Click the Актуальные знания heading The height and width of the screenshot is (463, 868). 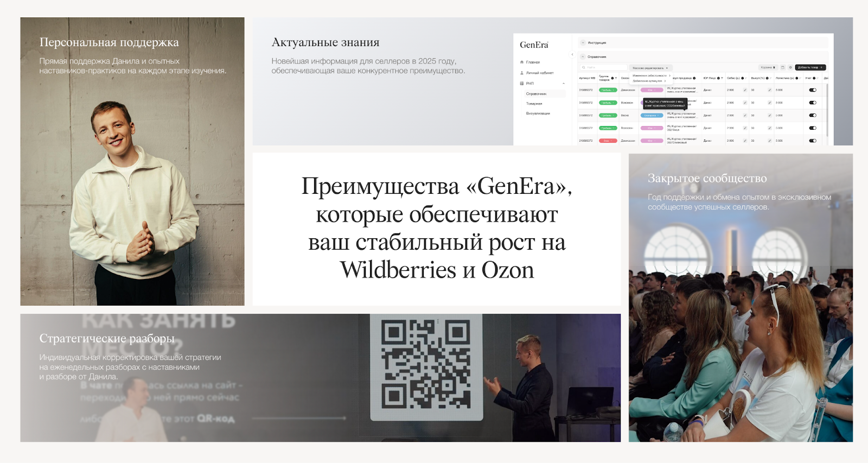325,42
